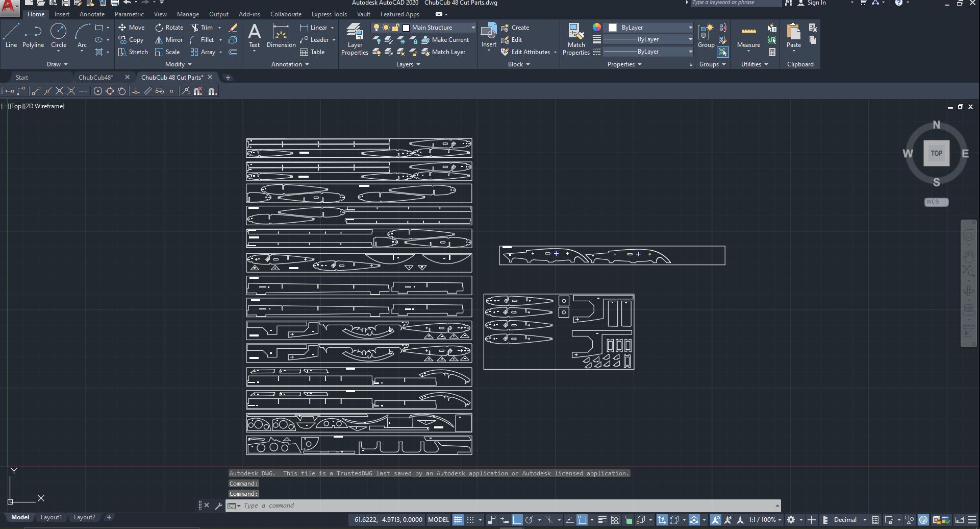
Task: Select the multiline Text tool
Action: (x=254, y=36)
